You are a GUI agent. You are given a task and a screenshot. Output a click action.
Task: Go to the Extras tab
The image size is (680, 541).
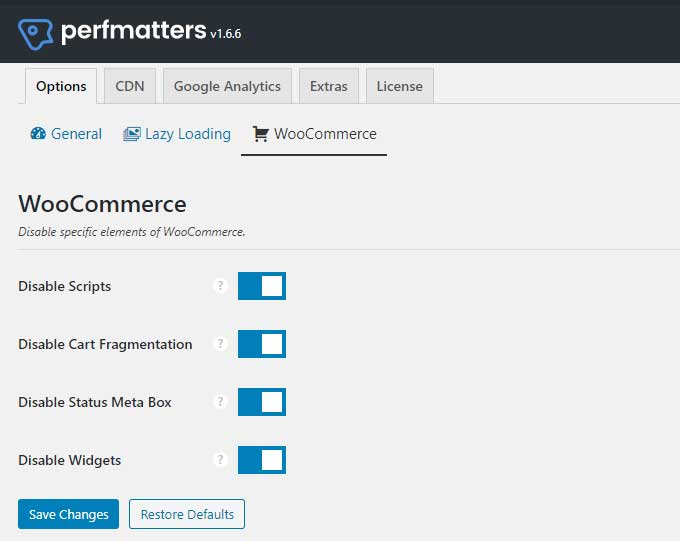329,86
